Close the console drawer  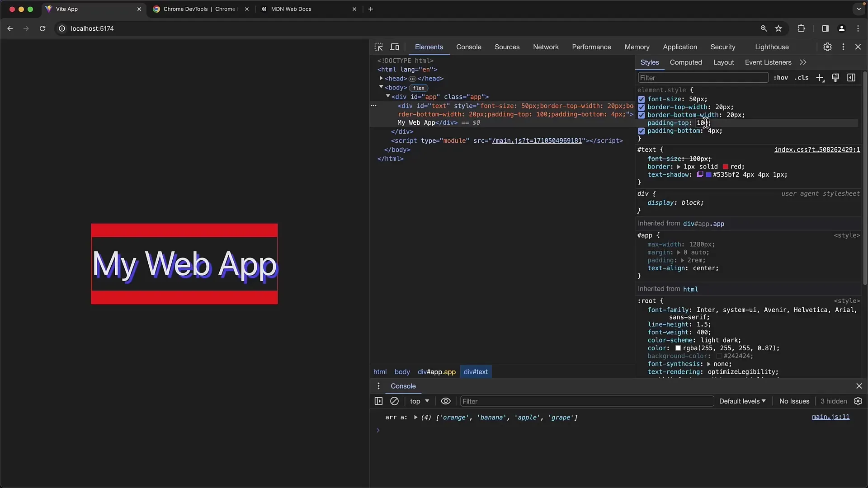pyautogui.click(x=859, y=386)
